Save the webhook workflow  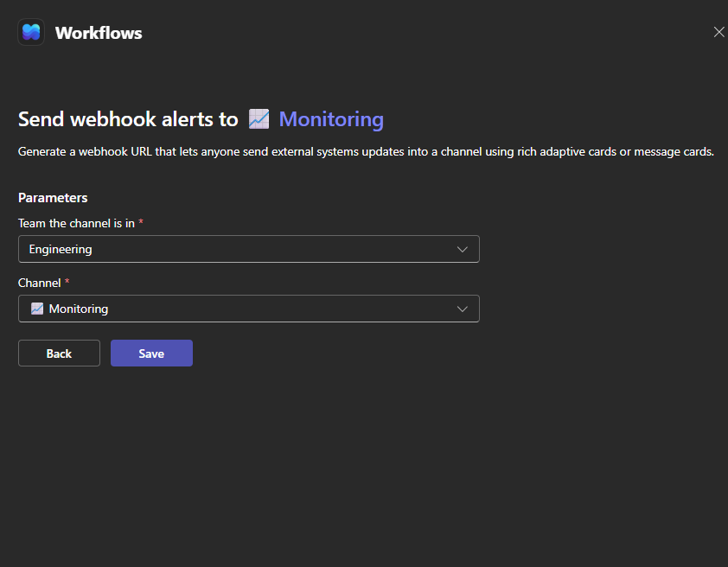[151, 354]
